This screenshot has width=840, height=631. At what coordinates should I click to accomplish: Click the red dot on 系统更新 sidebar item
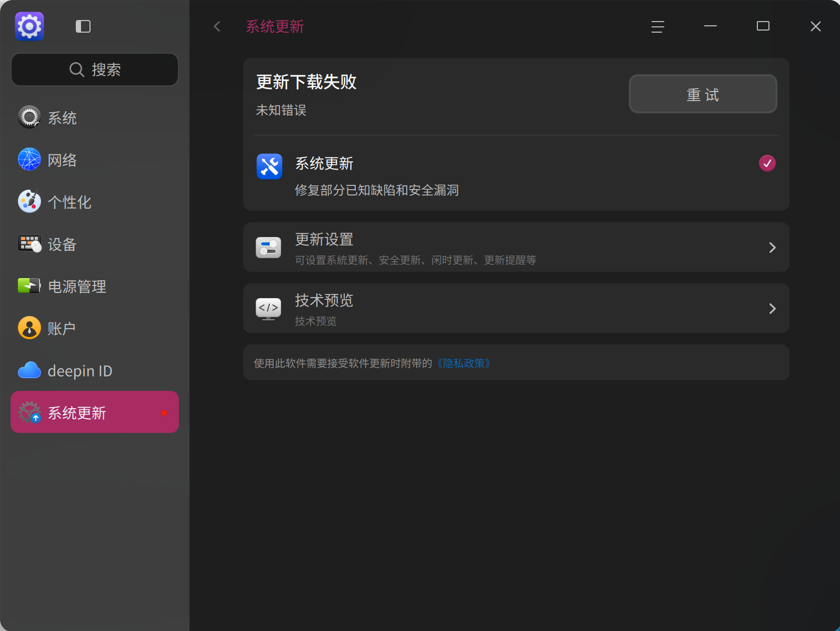click(164, 412)
